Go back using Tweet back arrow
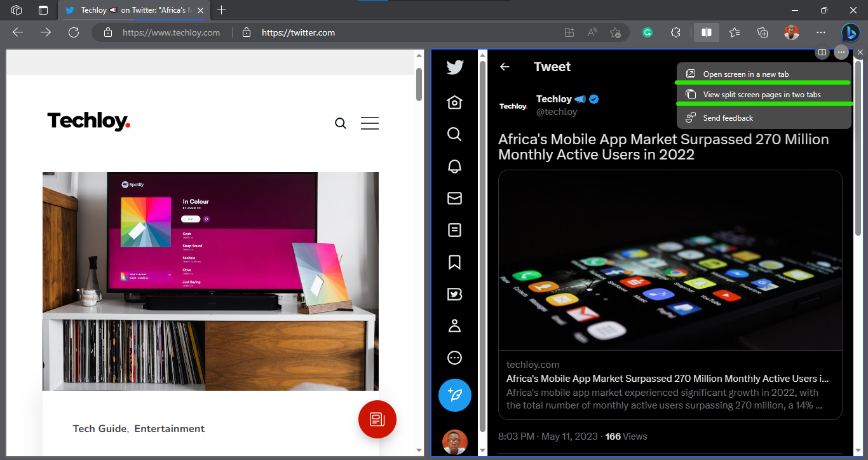Screen dimensions: 868x460 505,67
